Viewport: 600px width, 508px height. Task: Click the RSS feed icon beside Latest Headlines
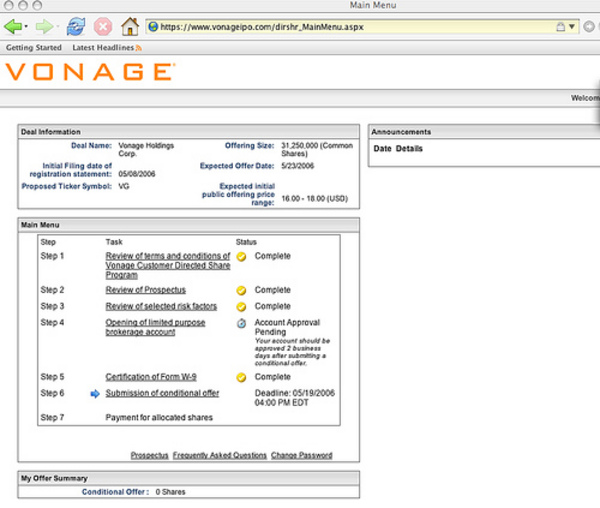click(139, 48)
